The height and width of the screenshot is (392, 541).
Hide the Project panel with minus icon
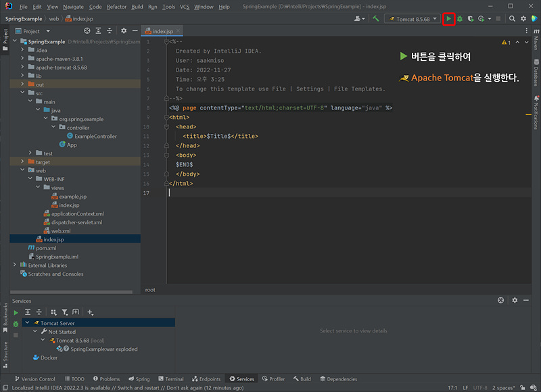pyautogui.click(x=135, y=31)
